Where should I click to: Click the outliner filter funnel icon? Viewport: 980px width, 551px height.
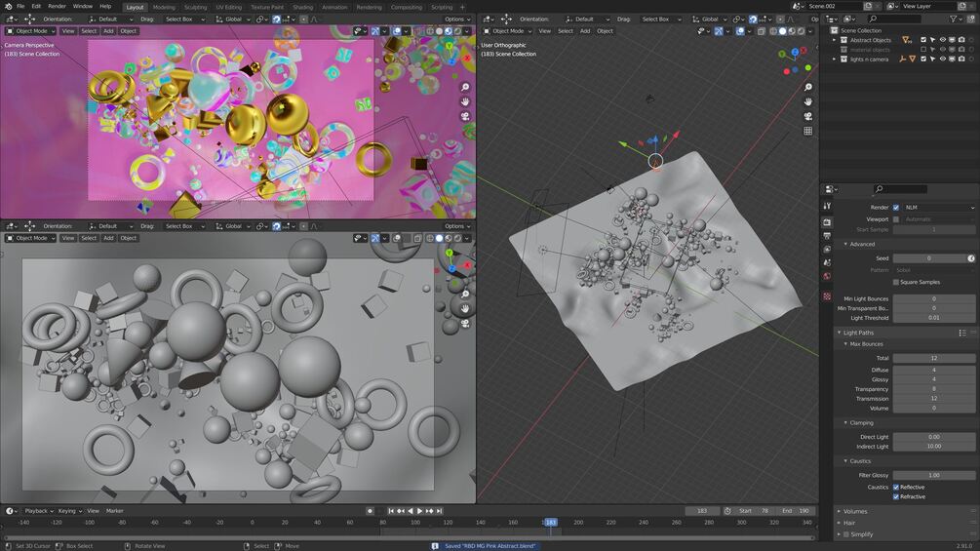[953, 19]
